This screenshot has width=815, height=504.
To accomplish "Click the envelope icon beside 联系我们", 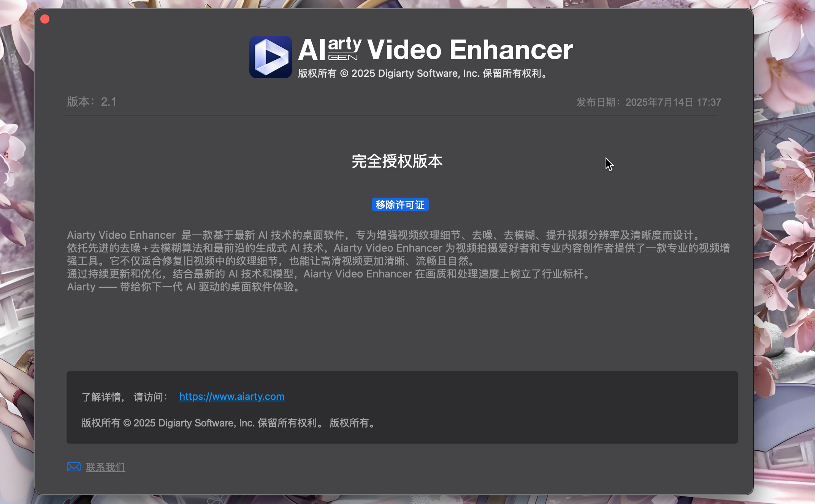I will (74, 467).
